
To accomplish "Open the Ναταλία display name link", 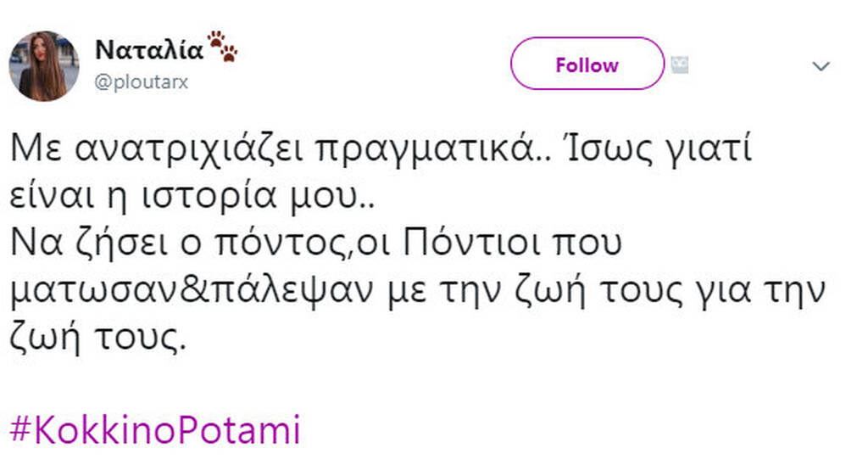I will point(149,50).
